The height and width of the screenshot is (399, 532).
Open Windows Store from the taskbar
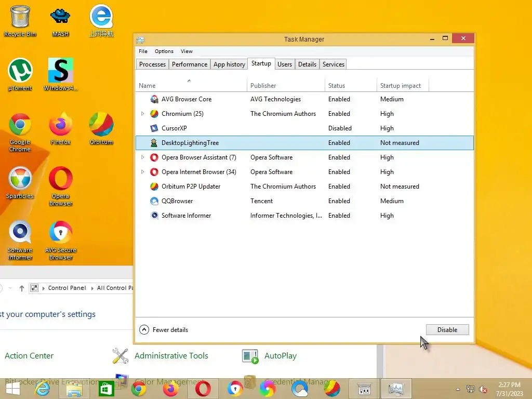pos(106,389)
